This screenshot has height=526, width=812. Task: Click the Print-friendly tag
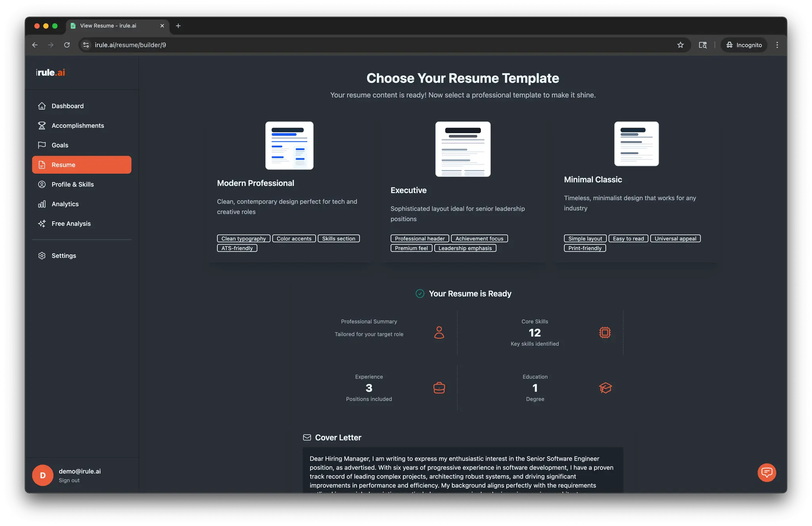click(585, 248)
